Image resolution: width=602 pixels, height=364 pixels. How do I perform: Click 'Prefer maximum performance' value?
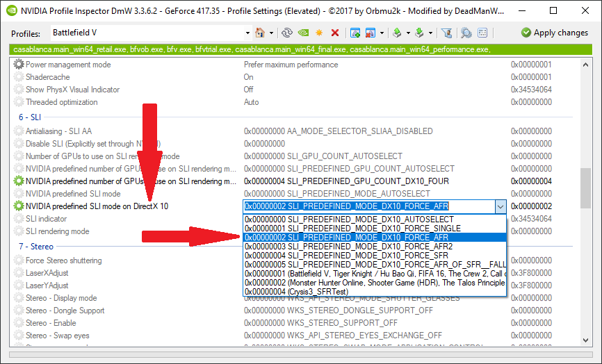tap(291, 65)
